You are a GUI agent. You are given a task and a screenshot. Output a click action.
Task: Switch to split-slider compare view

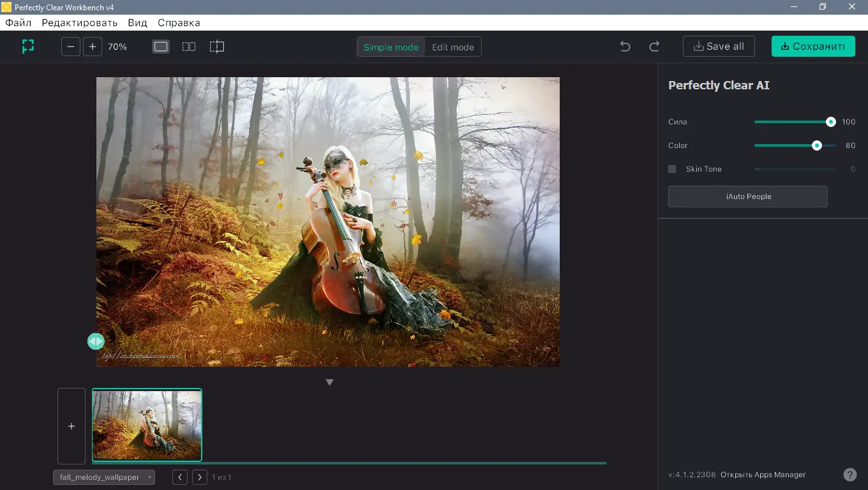pos(217,47)
